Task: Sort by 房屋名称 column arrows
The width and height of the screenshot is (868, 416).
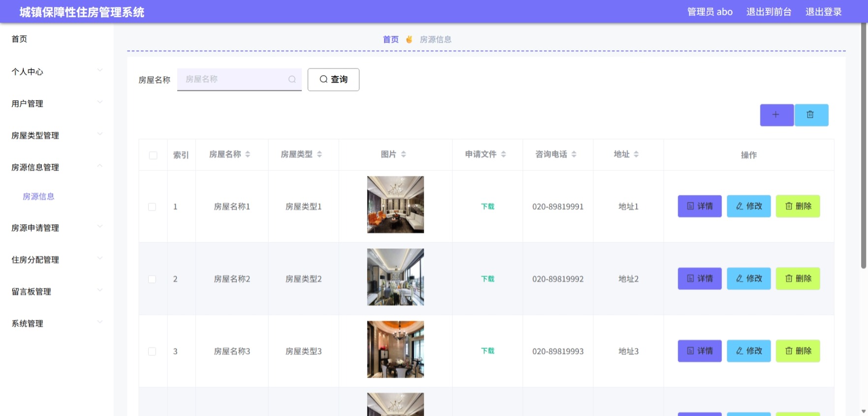Action: pyautogui.click(x=248, y=154)
